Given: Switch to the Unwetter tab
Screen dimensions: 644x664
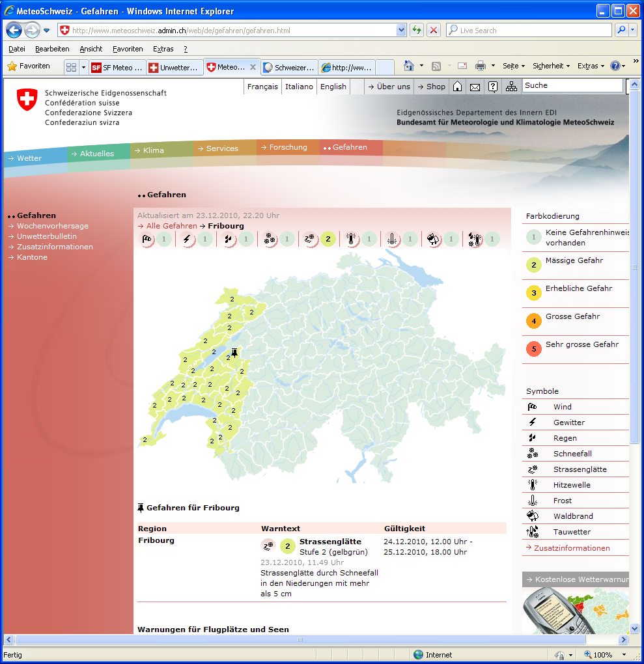Looking at the screenshot, I should tap(175, 67).
